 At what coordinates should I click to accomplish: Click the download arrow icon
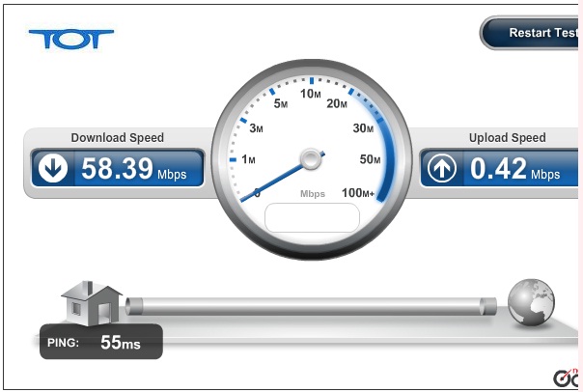tap(53, 168)
